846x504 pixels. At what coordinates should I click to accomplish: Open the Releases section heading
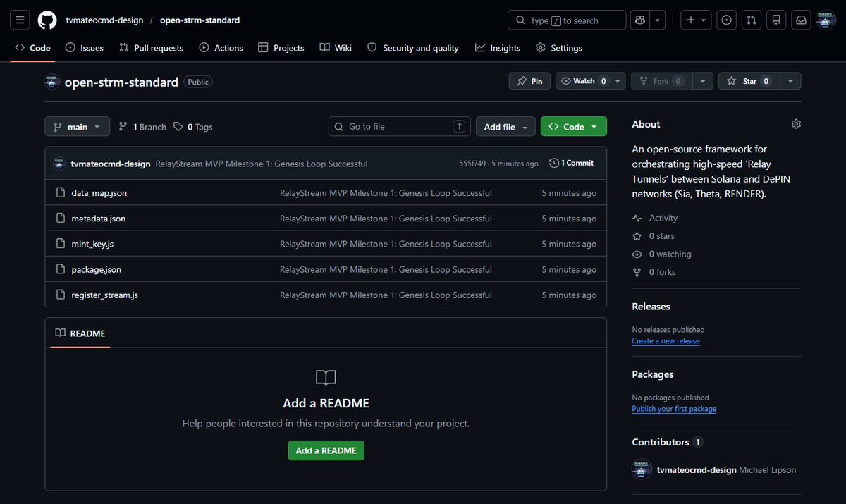click(x=651, y=307)
